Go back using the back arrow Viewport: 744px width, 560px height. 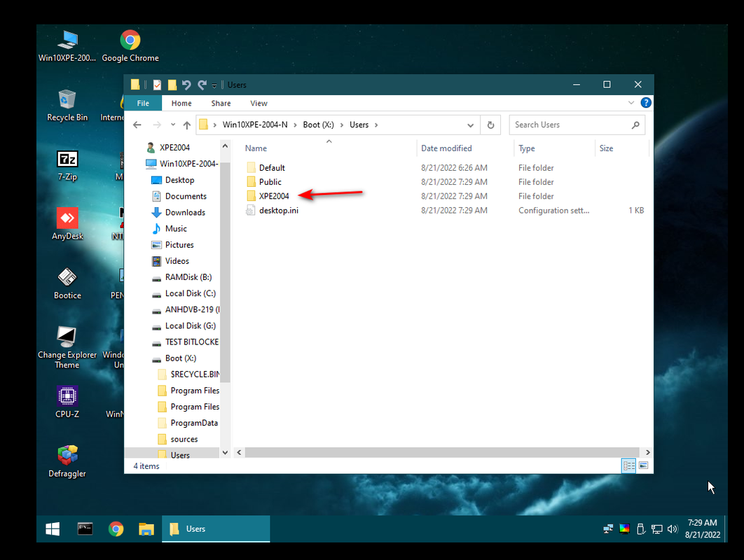point(137,125)
